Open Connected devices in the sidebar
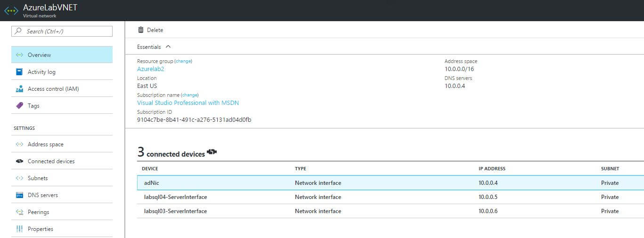 coord(62,161)
